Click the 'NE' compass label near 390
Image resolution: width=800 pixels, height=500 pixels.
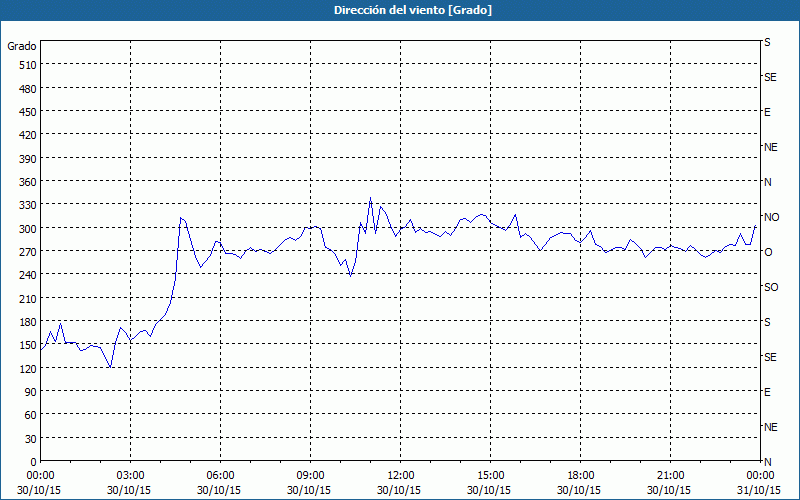(x=771, y=147)
